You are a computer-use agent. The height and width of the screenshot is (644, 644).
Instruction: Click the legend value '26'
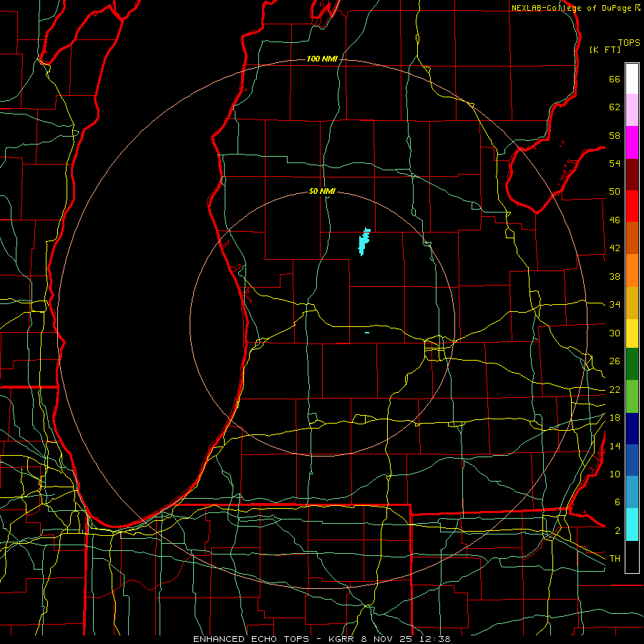pyautogui.click(x=615, y=361)
